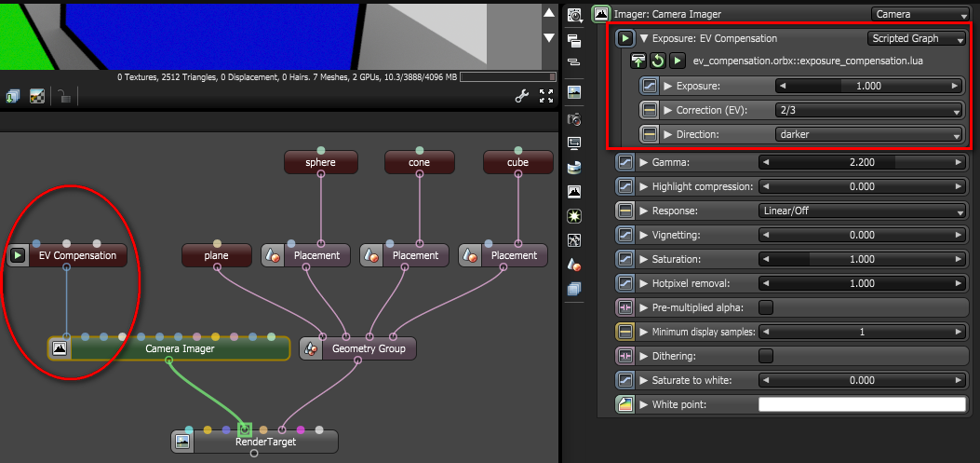Image resolution: width=980 pixels, height=463 pixels.
Task: Click the checkerboard alpha background icon
Action: 37,96
